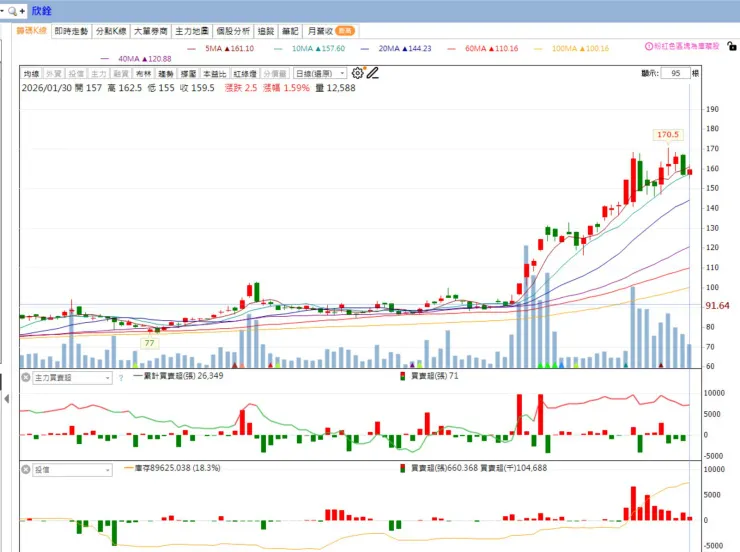Click the 漲跌 2.5 value
740x552 pixels.
tap(241, 88)
